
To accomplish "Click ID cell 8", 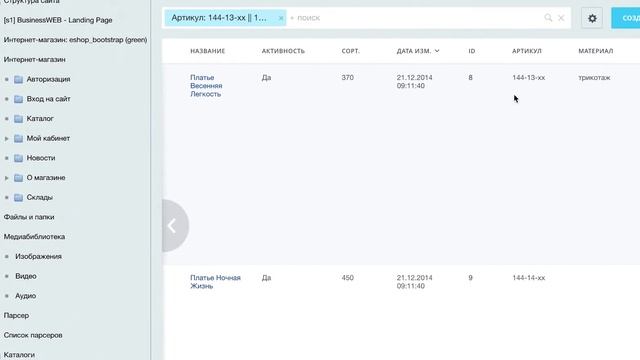I will tap(470, 78).
